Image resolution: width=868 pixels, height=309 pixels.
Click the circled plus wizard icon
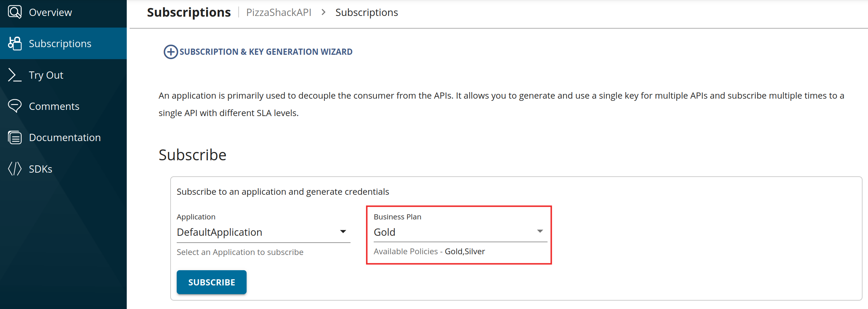(171, 52)
